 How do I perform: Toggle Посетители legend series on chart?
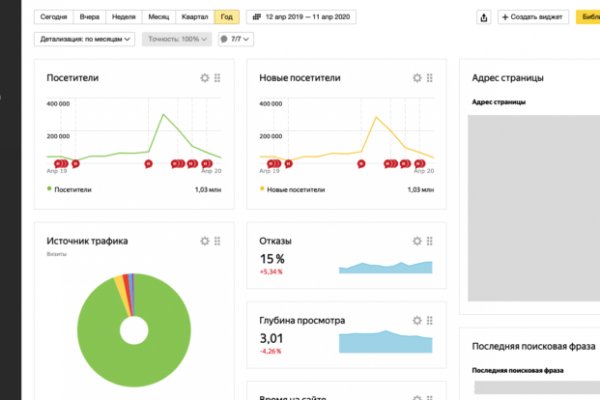(x=71, y=188)
